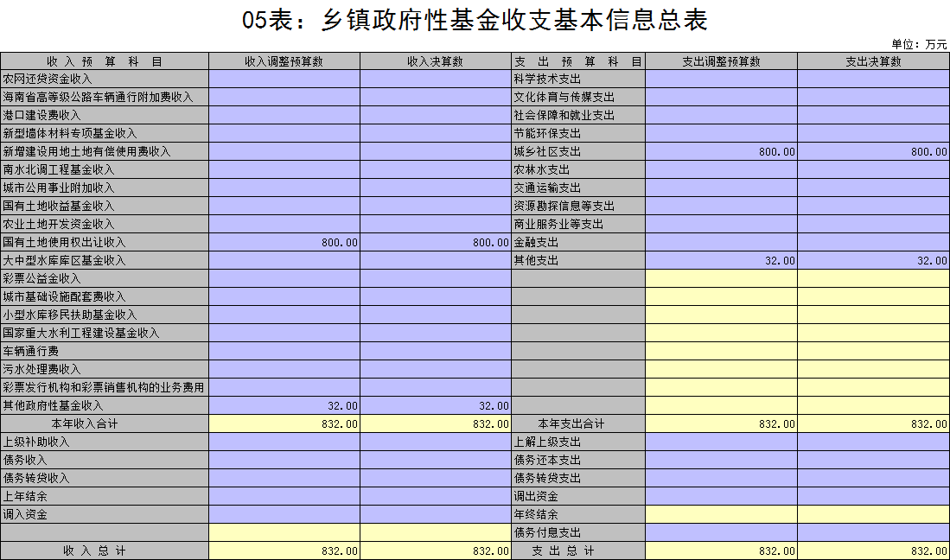The width and height of the screenshot is (950, 560).
Task: Click 支出调整预算数 cell for 科学技术支出
Action: pos(721,80)
